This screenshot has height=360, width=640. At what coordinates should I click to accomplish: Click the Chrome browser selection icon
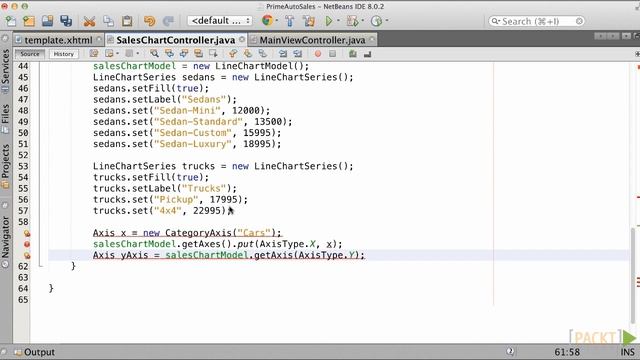pyautogui.click(x=267, y=20)
